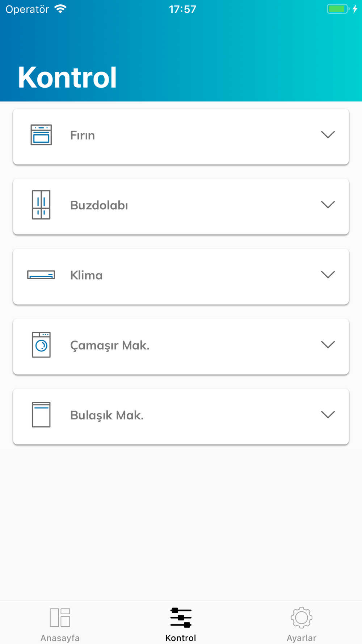Image resolution: width=362 pixels, height=644 pixels.
Task: Expand the Buzdolabı card chevron
Action: tap(328, 205)
